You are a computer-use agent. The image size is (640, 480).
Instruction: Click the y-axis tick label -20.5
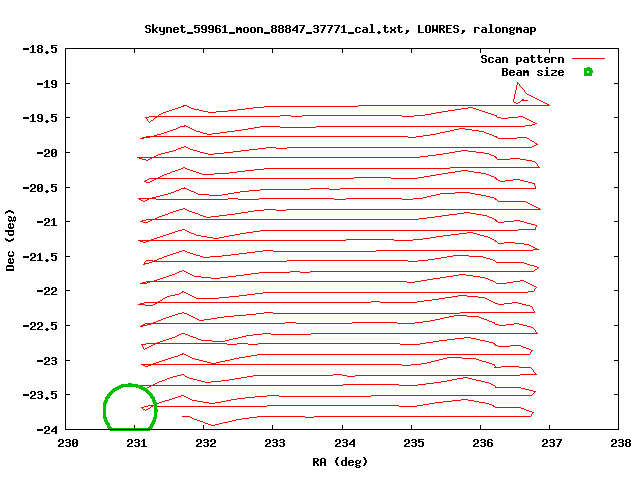pos(40,188)
